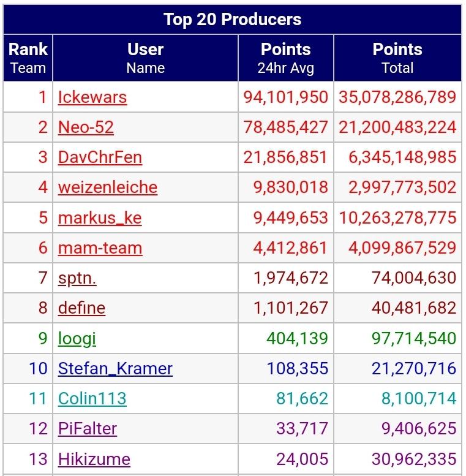Viewport: 466px width, 476px height.
Task: Click Neo-52's 24hr average 78,485,427
Action: point(285,127)
